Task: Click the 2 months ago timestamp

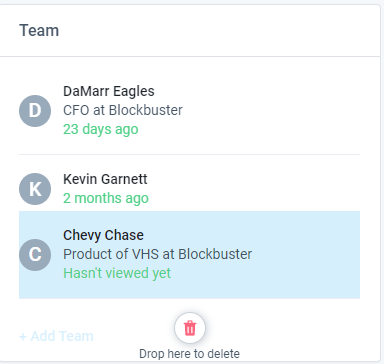Action: tap(106, 198)
